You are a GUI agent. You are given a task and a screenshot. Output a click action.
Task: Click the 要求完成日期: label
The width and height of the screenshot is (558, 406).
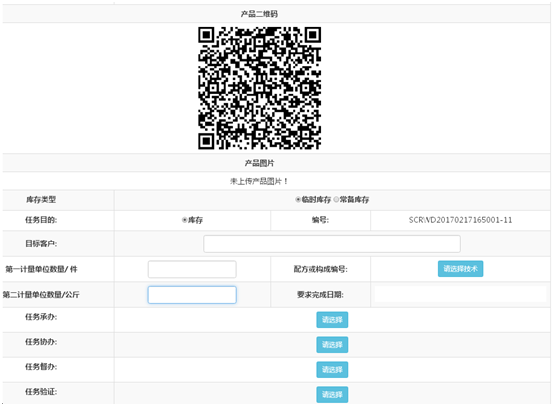pos(321,295)
